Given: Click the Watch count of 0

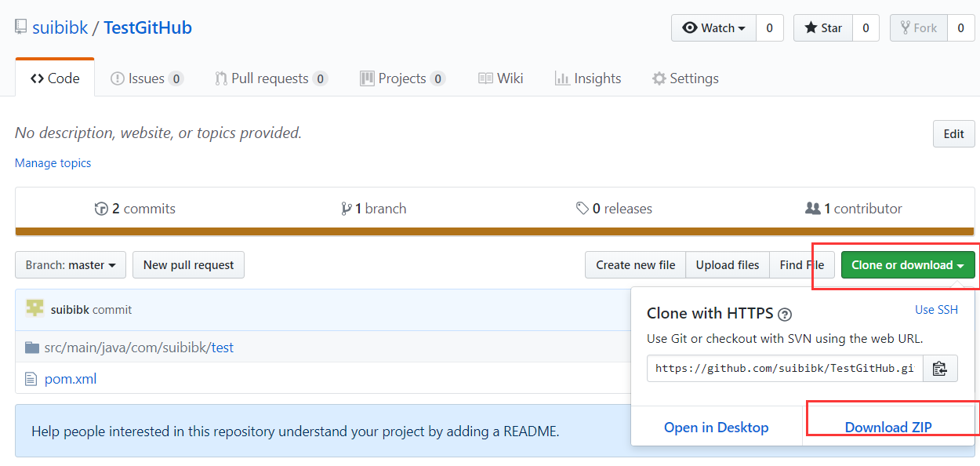Looking at the screenshot, I should [x=769, y=28].
